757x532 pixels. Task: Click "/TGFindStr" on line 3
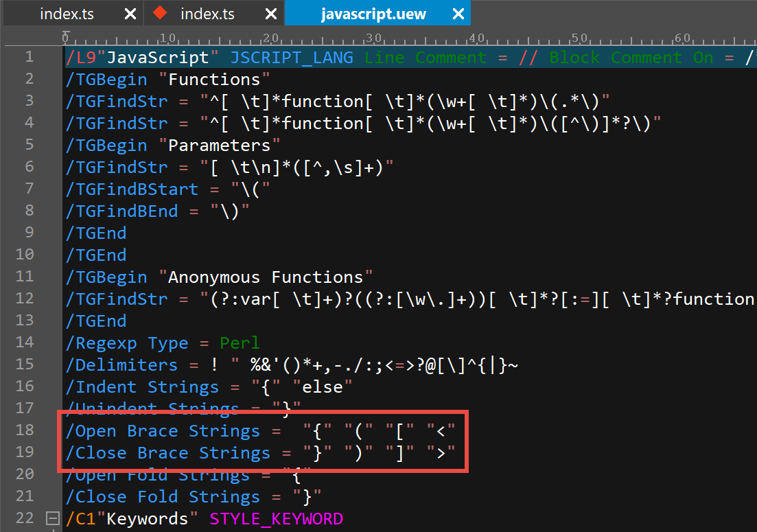(117, 102)
